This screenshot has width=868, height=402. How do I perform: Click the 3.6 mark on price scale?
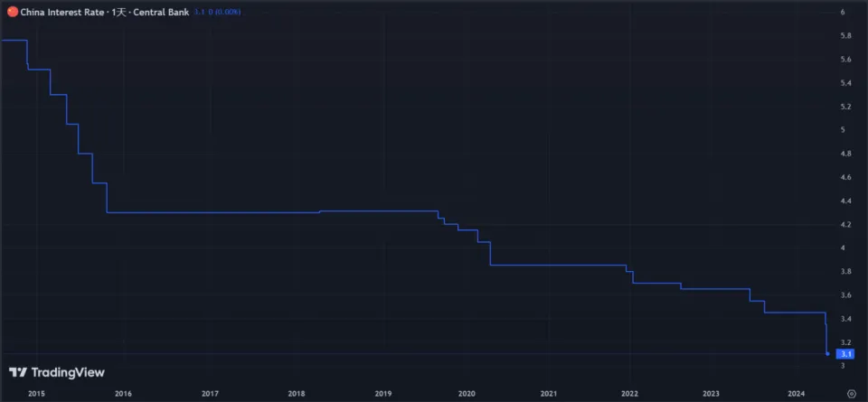845,295
